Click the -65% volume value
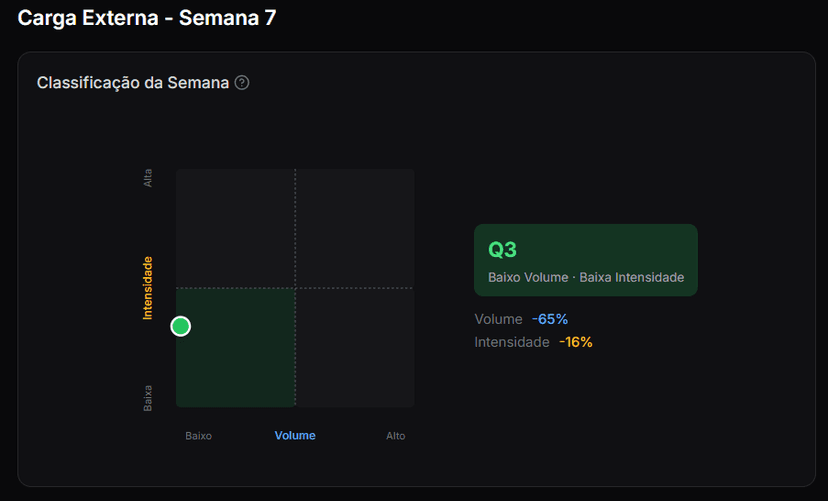 click(550, 319)
